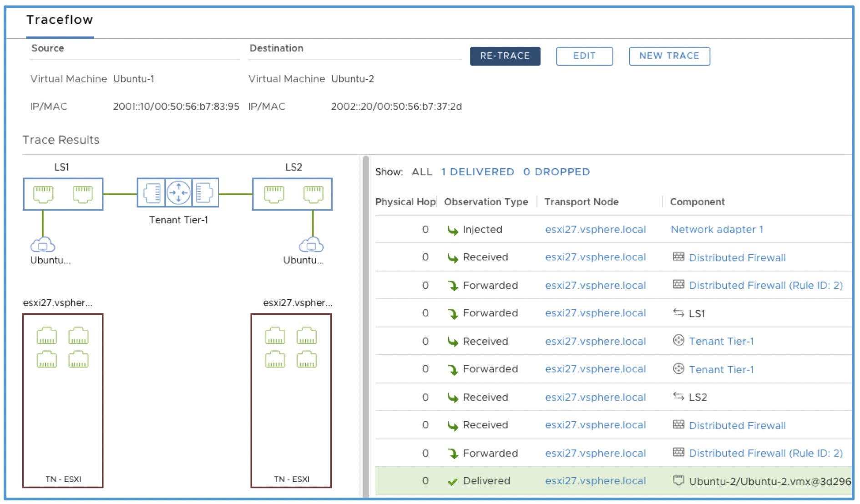Click the bottom-right port in right TN-ESXI box
860x504 pixels.
pyautogui.click(x=307, y=359)
